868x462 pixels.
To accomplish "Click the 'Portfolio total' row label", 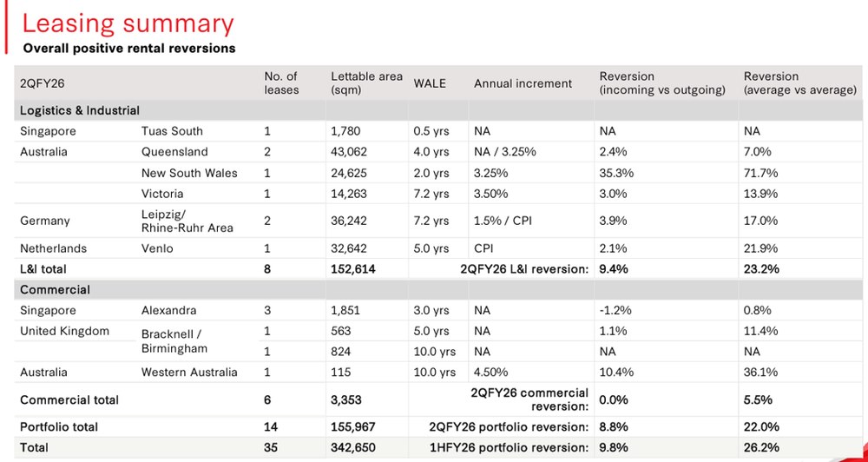I will [59, 427].
